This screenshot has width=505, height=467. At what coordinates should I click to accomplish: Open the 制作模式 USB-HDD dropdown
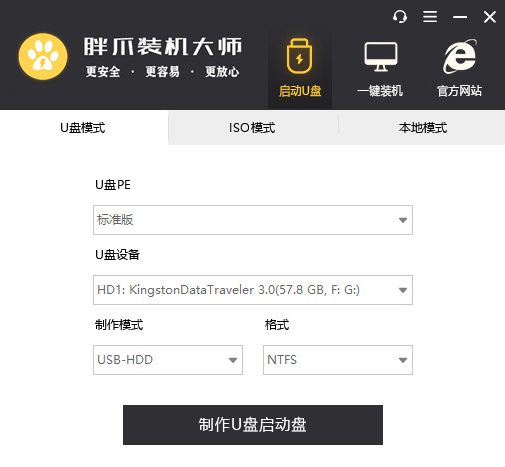coord(168,360)
